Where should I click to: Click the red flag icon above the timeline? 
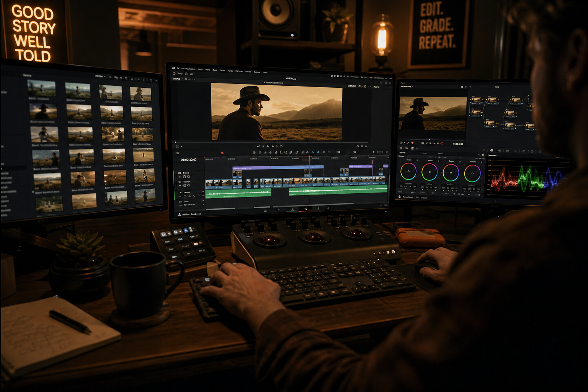point(222,153)
